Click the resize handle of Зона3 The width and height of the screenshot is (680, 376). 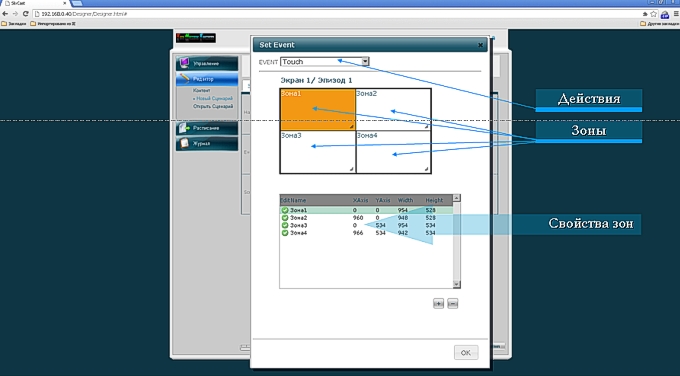point(352,169)
